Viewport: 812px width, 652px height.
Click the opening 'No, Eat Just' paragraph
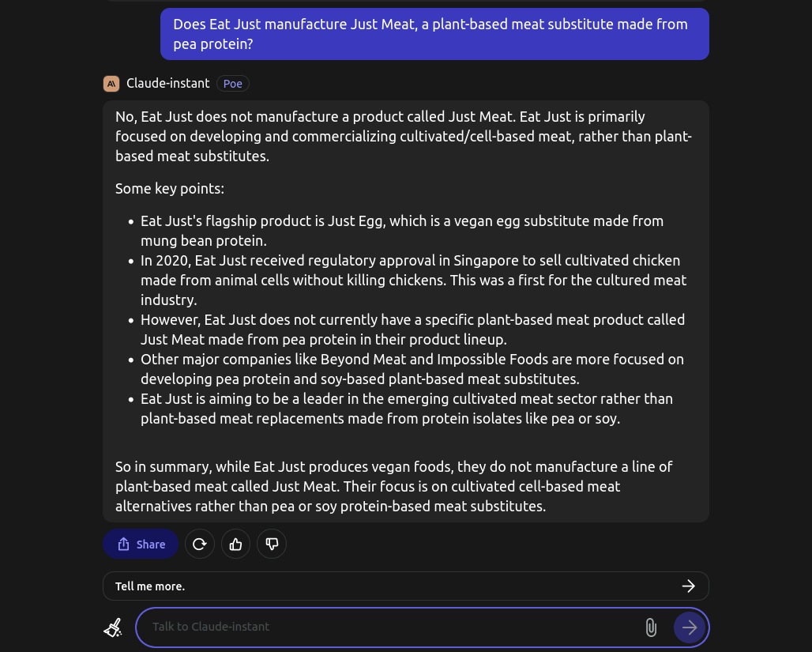tap(404, 136)
